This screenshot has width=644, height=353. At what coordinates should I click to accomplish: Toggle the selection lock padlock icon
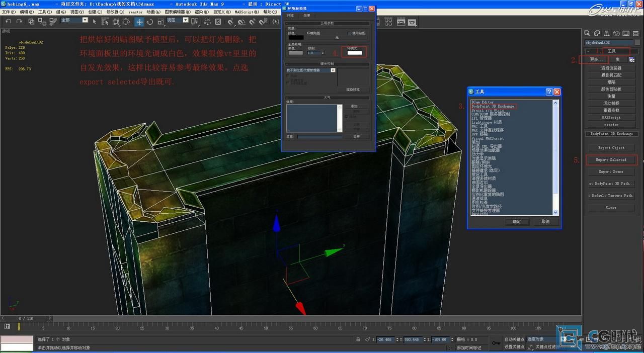point(358,339)
